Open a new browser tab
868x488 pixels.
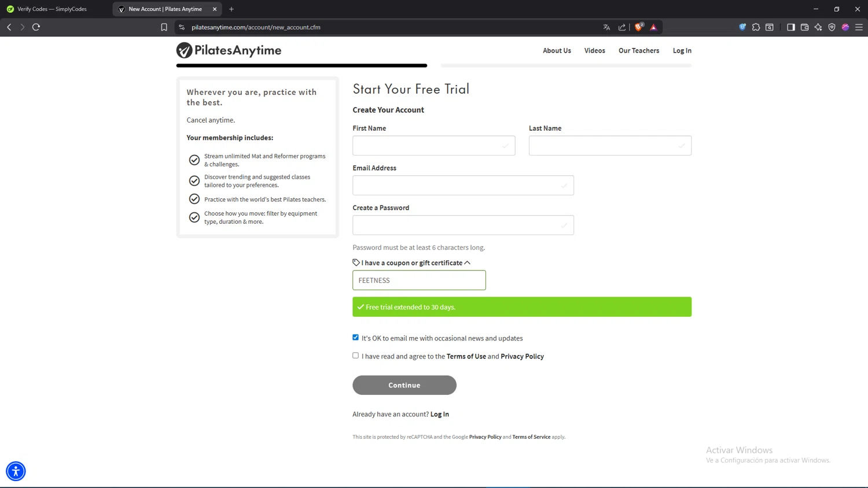click(231, 9)
